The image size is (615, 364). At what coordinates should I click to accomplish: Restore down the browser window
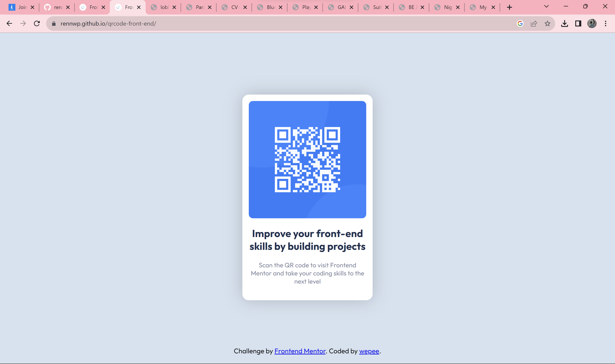(x=586, y=6)
